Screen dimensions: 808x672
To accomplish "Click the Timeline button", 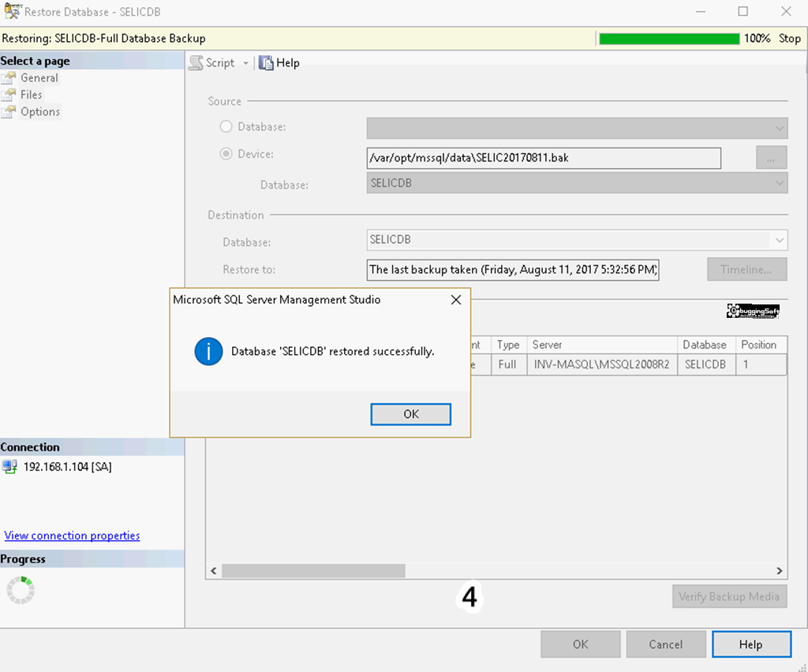I will [746, 269].
